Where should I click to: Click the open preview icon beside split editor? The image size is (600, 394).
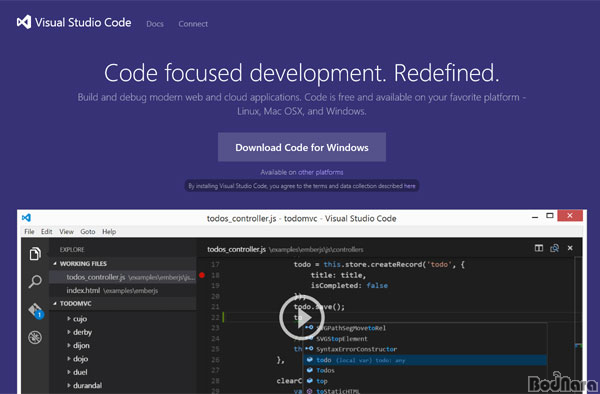pyautogui.click(x=554, y=248)
